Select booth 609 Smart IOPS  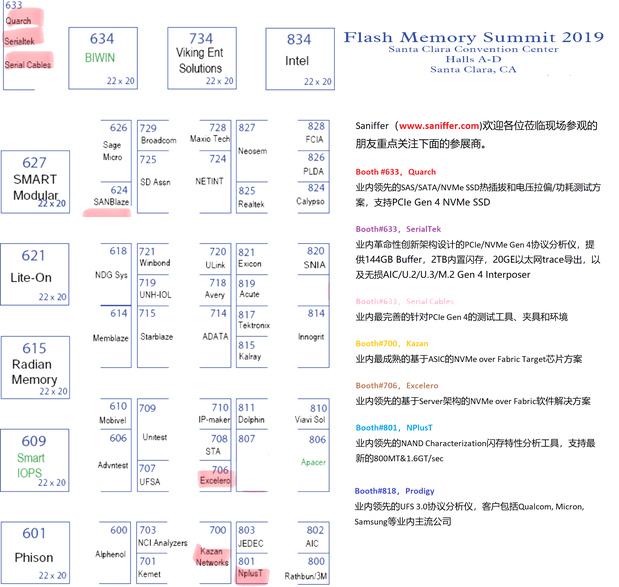[x=35, y=460]
